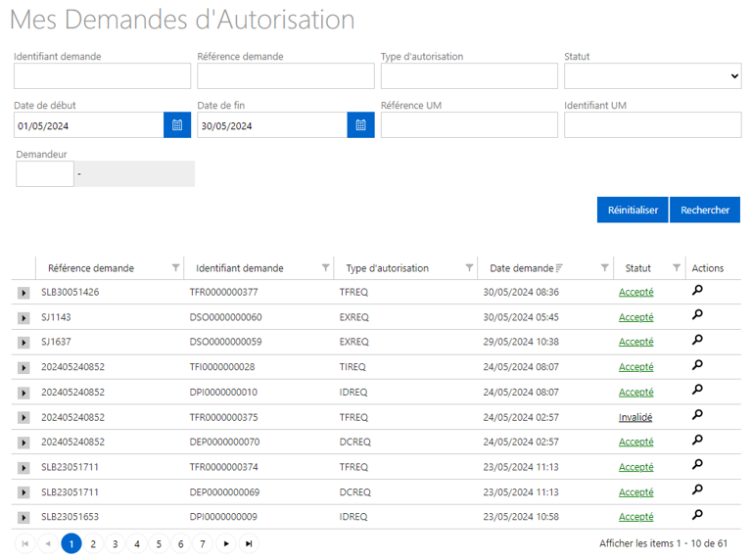The image size is (752, 560).
Task: Expand row with identifier DPI0000000010
Action: coord(23,393)
